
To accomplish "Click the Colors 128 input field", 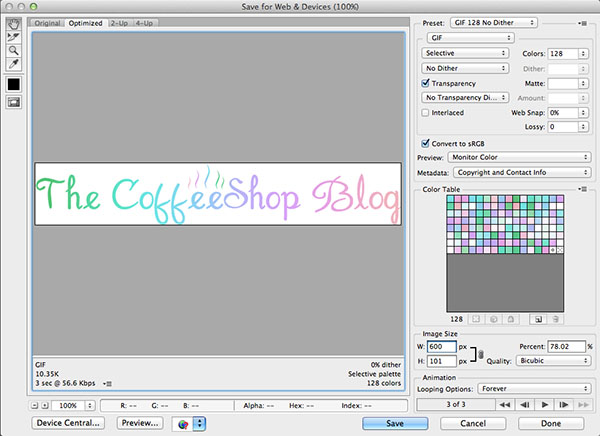I will (563, 54).
